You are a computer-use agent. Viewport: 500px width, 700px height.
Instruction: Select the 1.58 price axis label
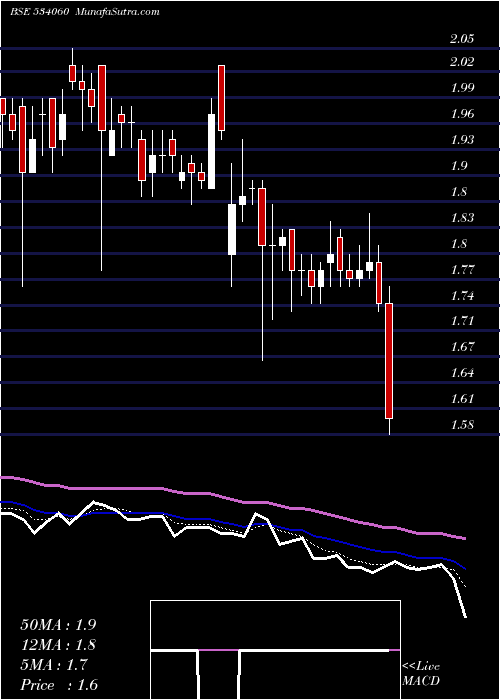pyautogui.click(x=462, y=425)
